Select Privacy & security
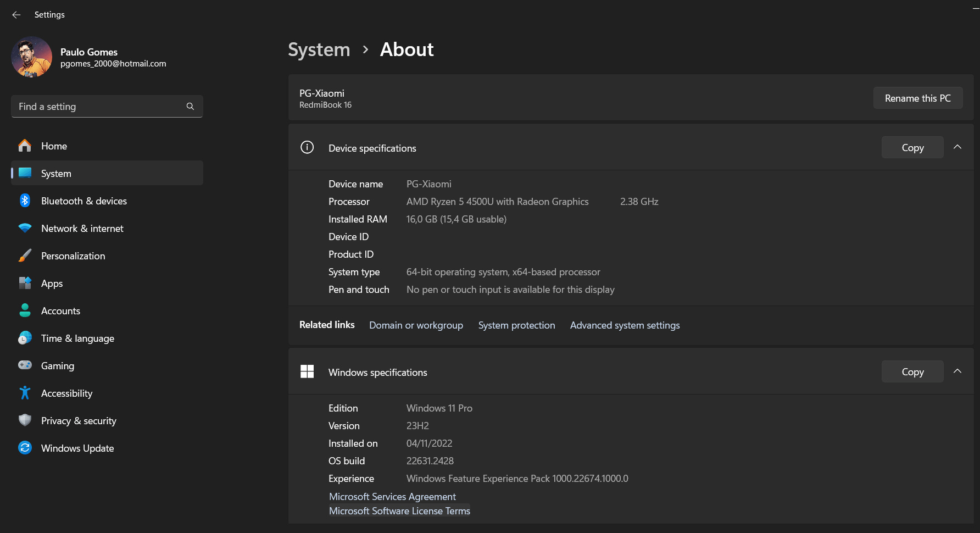980x533 pixels. coord(107,420)
